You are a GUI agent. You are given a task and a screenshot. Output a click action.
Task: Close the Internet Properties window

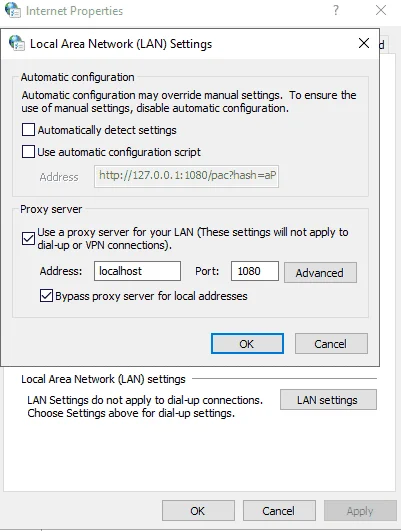point(381,10)
